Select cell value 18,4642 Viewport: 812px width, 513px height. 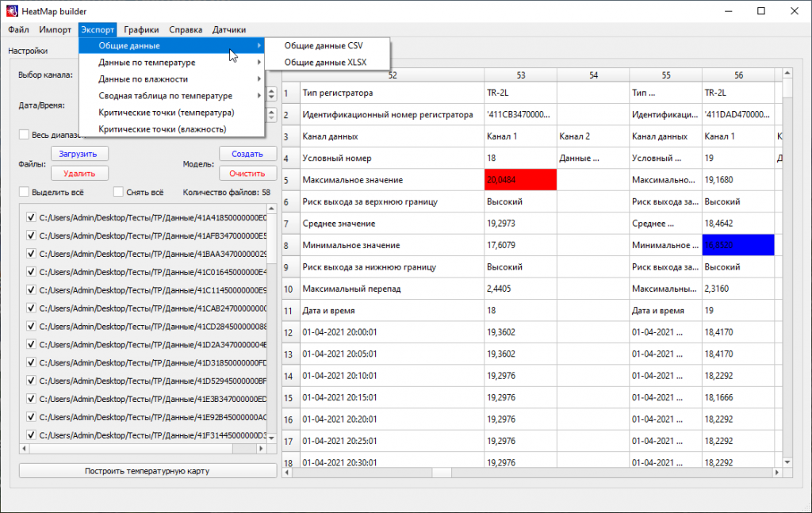(x=738, y=224)
